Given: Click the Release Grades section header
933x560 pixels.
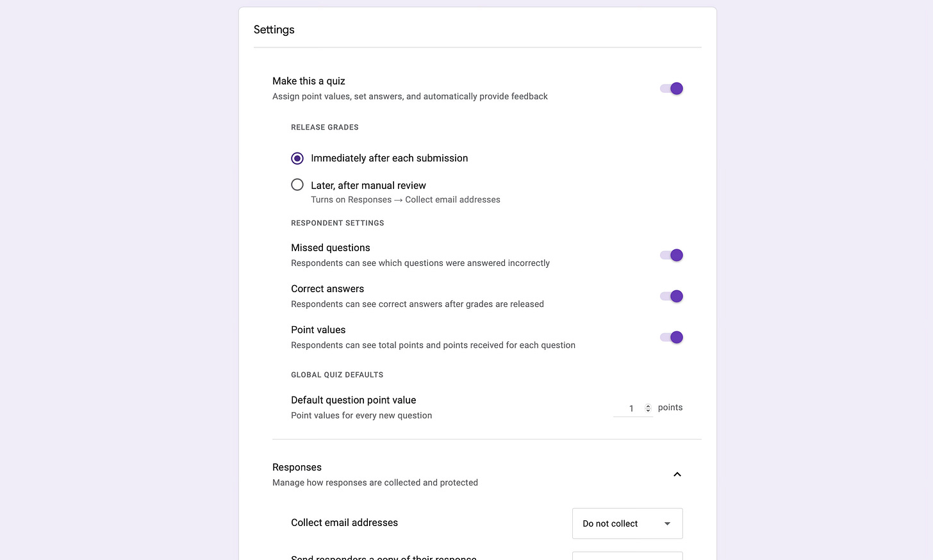Looking at the screenshot, I should point(325,127).
